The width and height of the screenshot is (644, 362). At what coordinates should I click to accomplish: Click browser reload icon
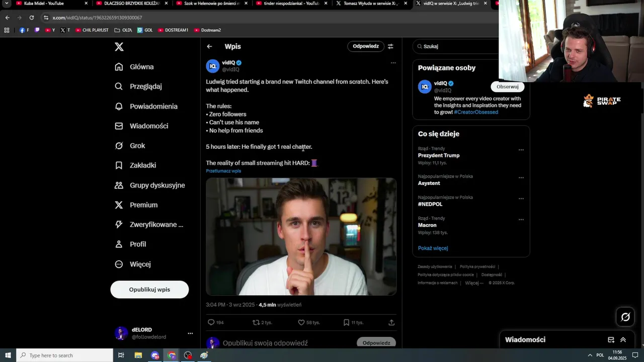tap(32, 18)
